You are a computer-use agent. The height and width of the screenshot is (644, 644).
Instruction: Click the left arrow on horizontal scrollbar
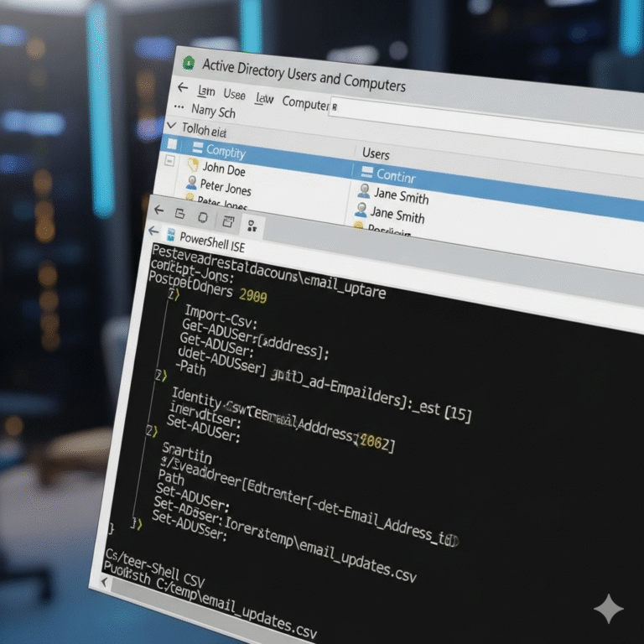(x=105, y=581)
